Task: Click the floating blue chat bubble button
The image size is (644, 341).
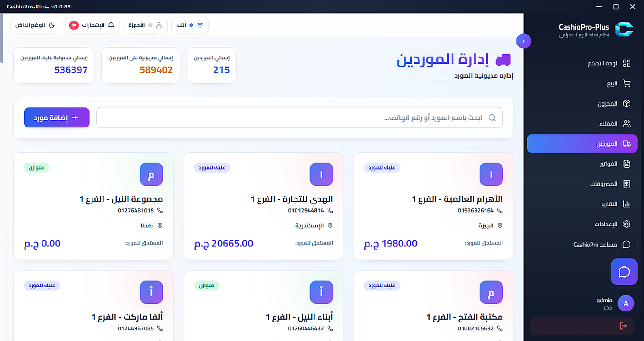Action: click(624, 272)
